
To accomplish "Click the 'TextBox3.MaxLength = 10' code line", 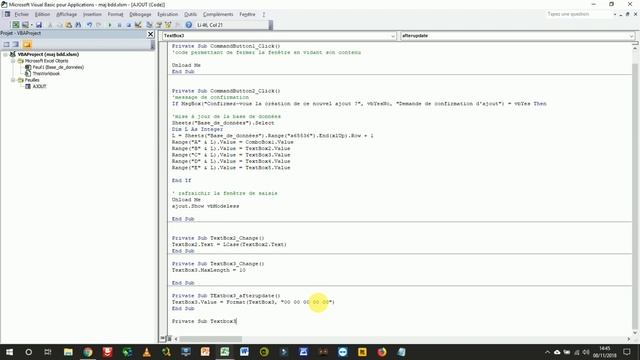I will click(209, 270).
